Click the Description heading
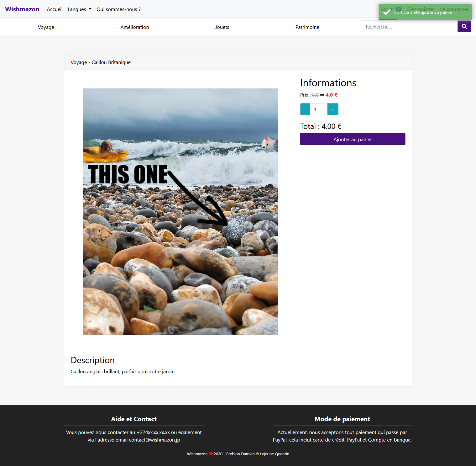The height and width of the screenshot is (466, 476). pyautogui.click(x=93, y=360)
